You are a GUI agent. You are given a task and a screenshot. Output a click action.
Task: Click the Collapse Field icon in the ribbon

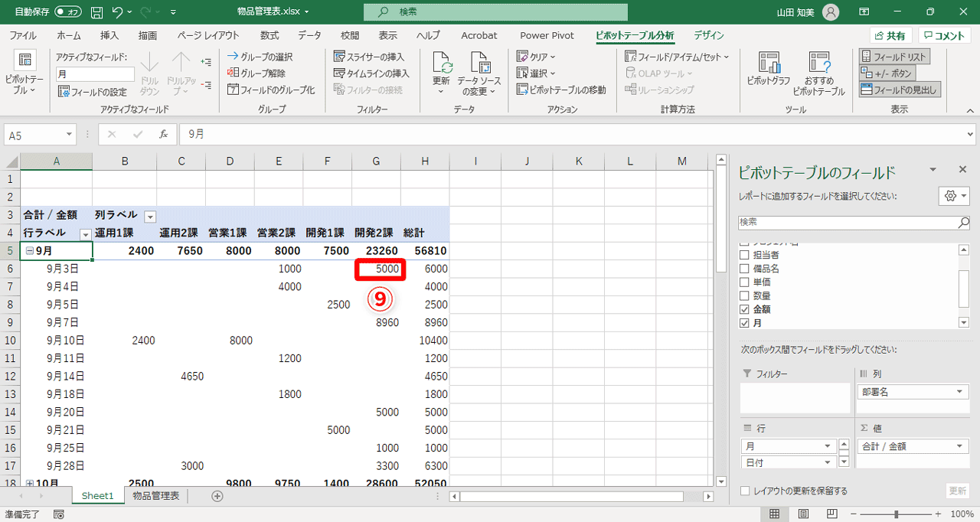point(206,85)
